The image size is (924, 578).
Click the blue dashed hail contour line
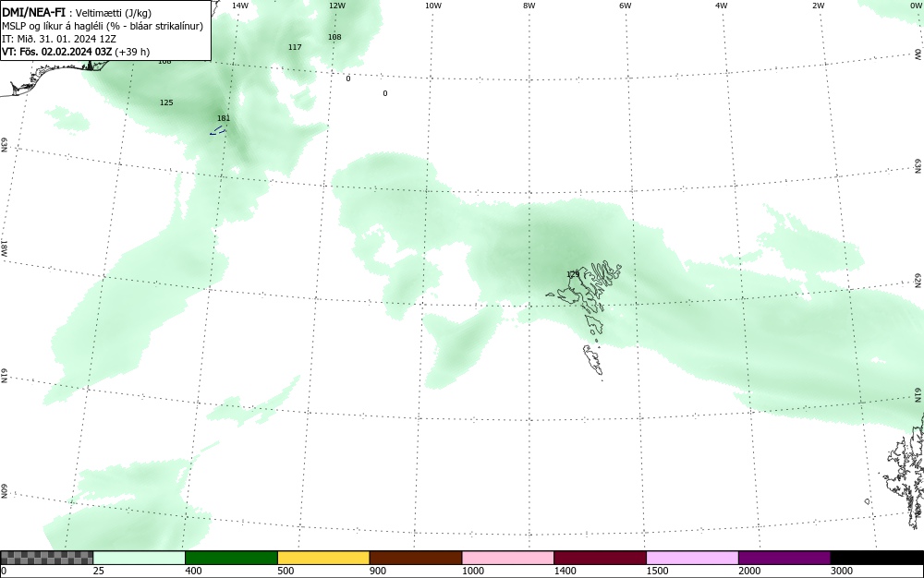point(217,131)
